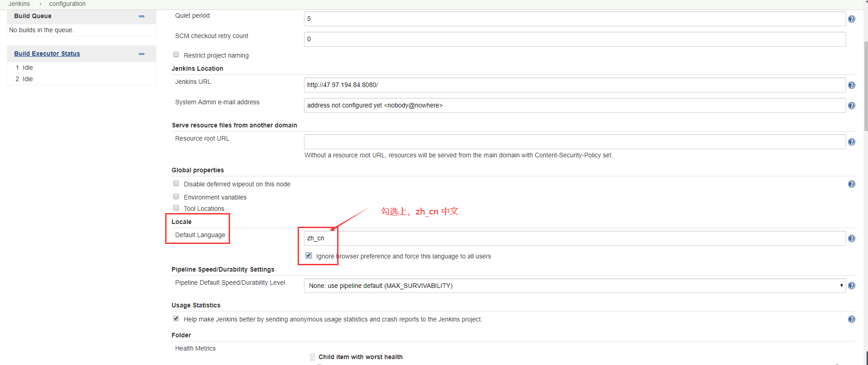Click the Build Queue heading
This screenshot has width=868, height=365.
33,16
